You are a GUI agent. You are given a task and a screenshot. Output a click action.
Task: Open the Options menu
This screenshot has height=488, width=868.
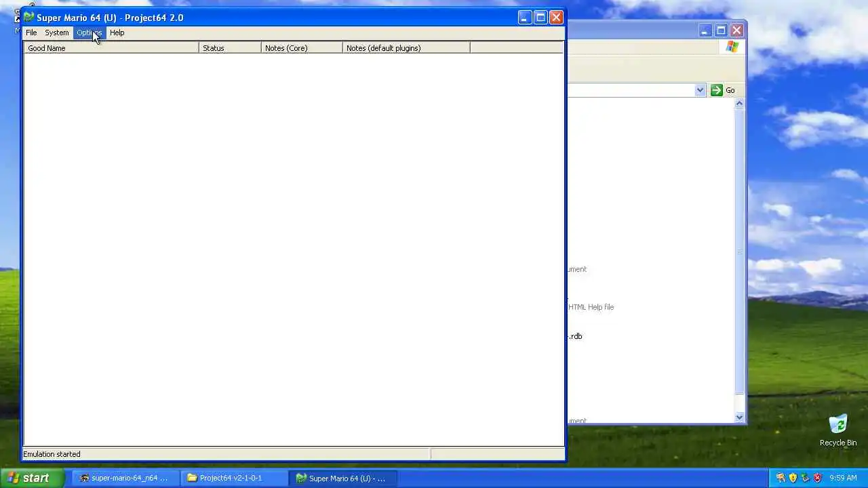(89, 33)
